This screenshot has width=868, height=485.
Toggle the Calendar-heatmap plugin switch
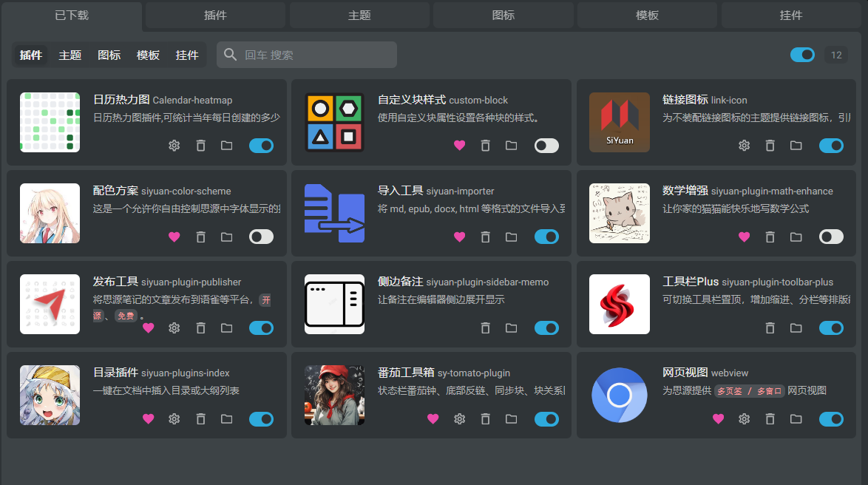tap(261, 146)
